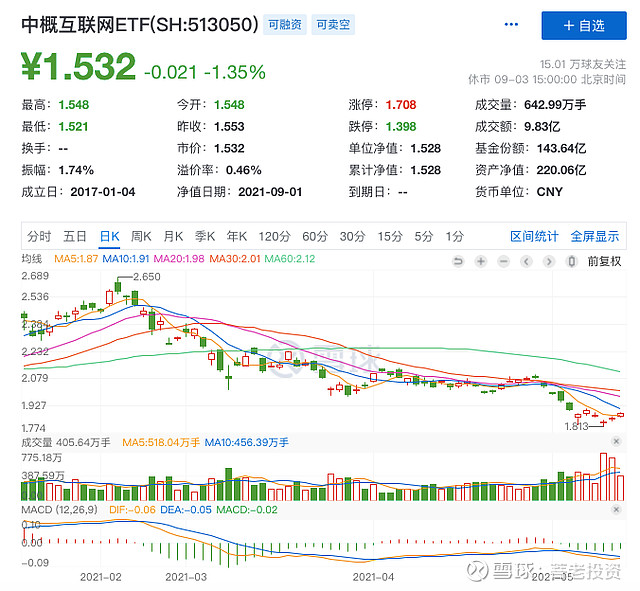Click the current price ¥1.532
Image resolution: width=640 pixels, height=591 pixels.
point(78,66)
